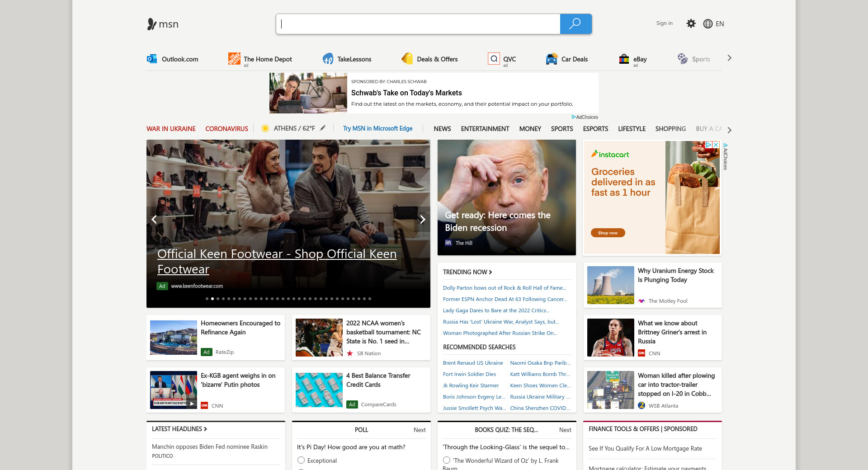This screenshot has width=868, height=470.
Task: Click inside the web search box
Action: [418, 24]
